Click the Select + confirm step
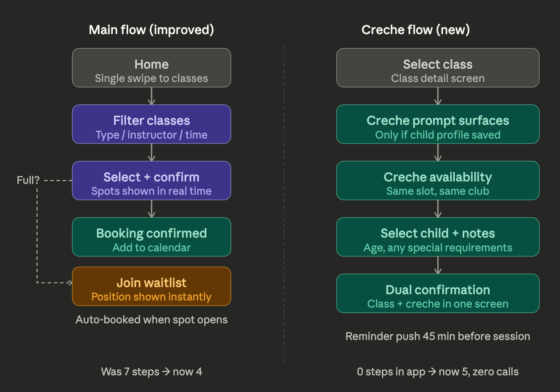Image resolution: width=560 pixels, height=392 pixels. [x=151, y=181]
